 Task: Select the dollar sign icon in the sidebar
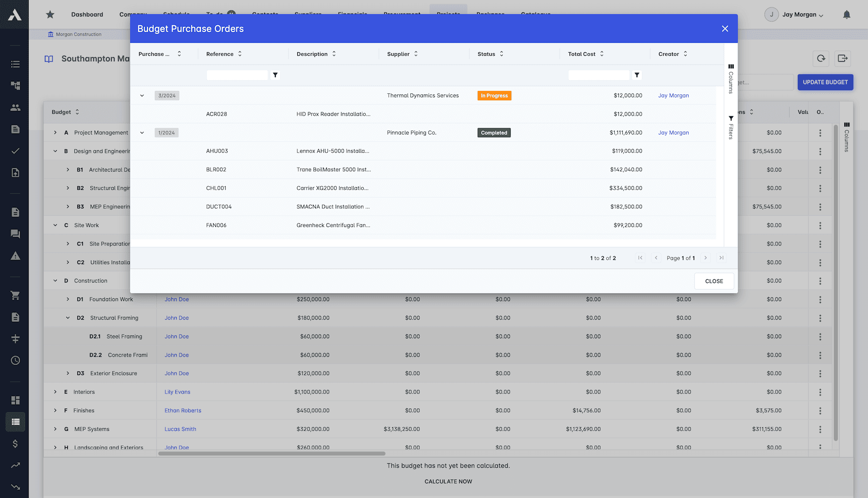pyautogui.click(x=15, y=444)
